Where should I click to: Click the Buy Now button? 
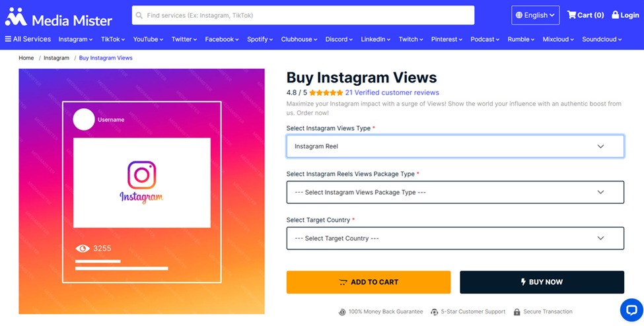pos(542,282)
